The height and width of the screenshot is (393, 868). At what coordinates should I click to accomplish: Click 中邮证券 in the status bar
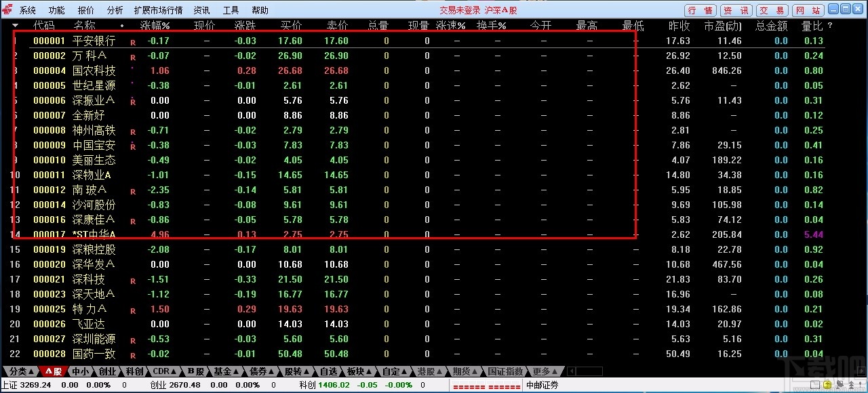pyautogui.click(x=542, y=385)
